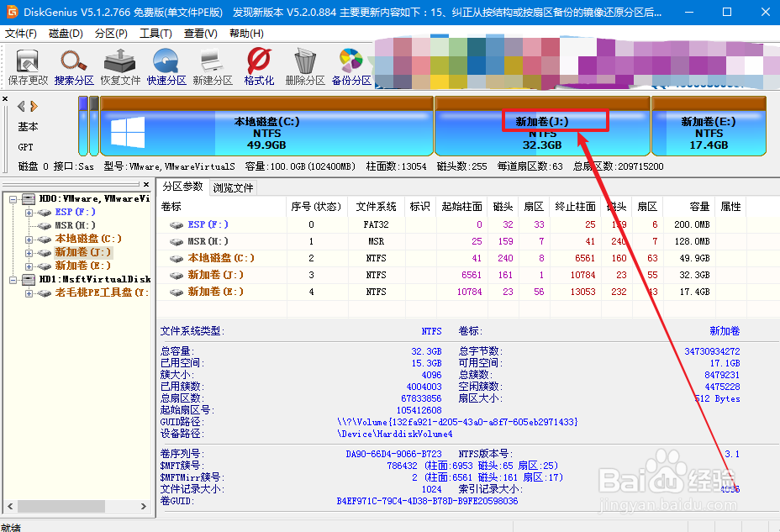Image resolution: width=780 pixels, height=532 pixels.
Task: Click the 卷标 column header
Action: (222, 207)
